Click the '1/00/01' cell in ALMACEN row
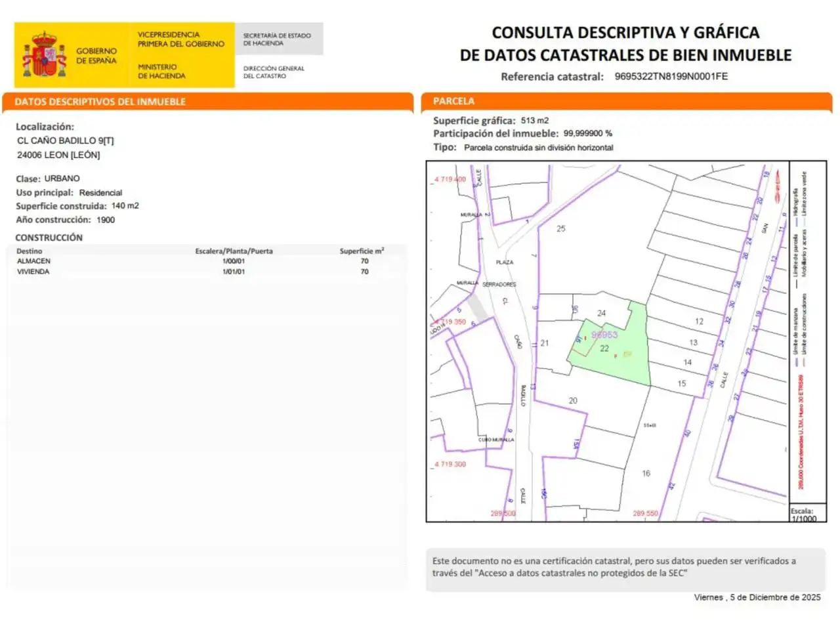This screenshot has height=630, width=840. 234,261
